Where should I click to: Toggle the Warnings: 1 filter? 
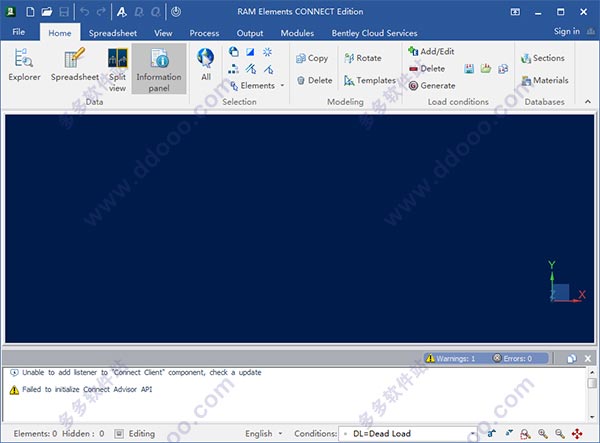point(451,358)
